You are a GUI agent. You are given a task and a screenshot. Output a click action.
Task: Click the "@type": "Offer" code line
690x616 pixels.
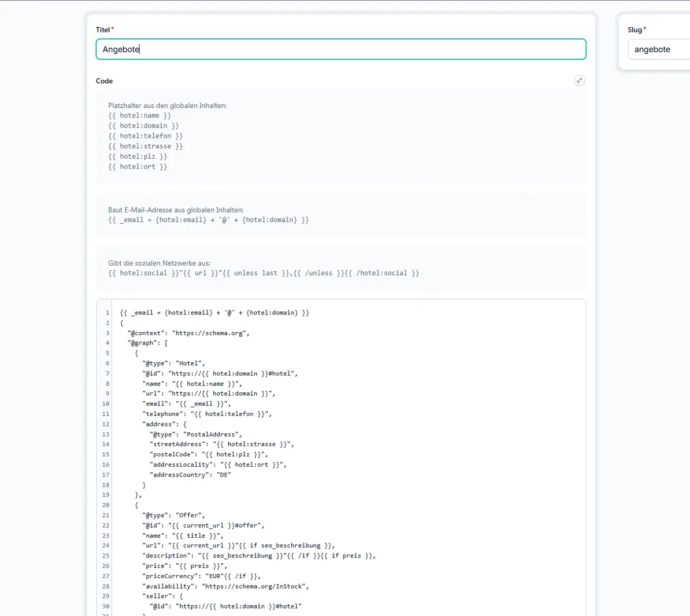[173, 515]
